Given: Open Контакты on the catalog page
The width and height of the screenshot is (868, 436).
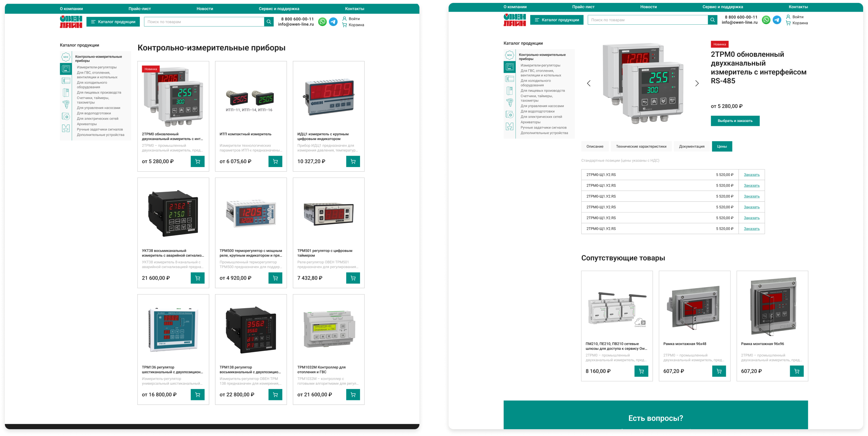Looking at the screenshot, I should click(355, 9).
